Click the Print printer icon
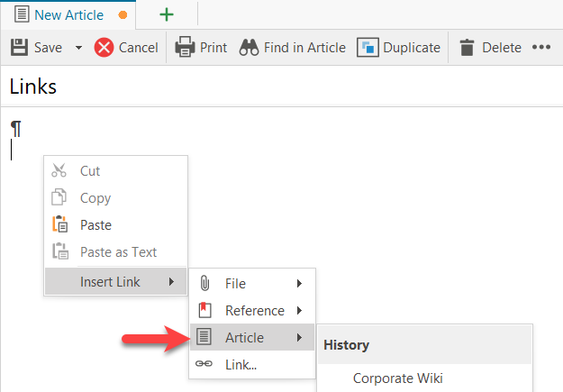Viewport: 563px width, 392px height. coord(185,48)
